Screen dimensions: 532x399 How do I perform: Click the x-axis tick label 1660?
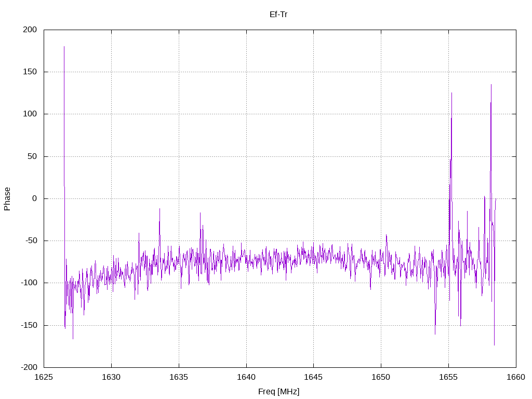[x=516, y=377]
